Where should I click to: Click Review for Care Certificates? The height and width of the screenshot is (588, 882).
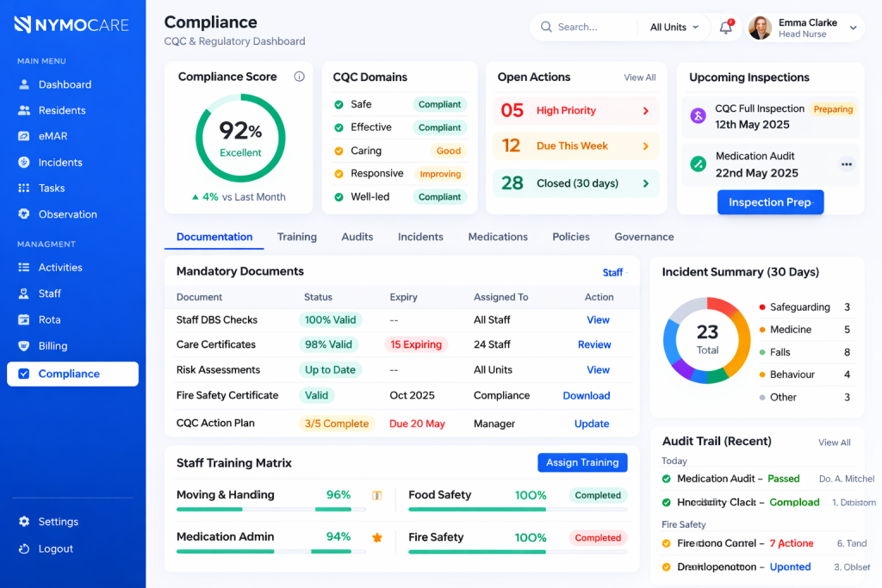[594, 344]
